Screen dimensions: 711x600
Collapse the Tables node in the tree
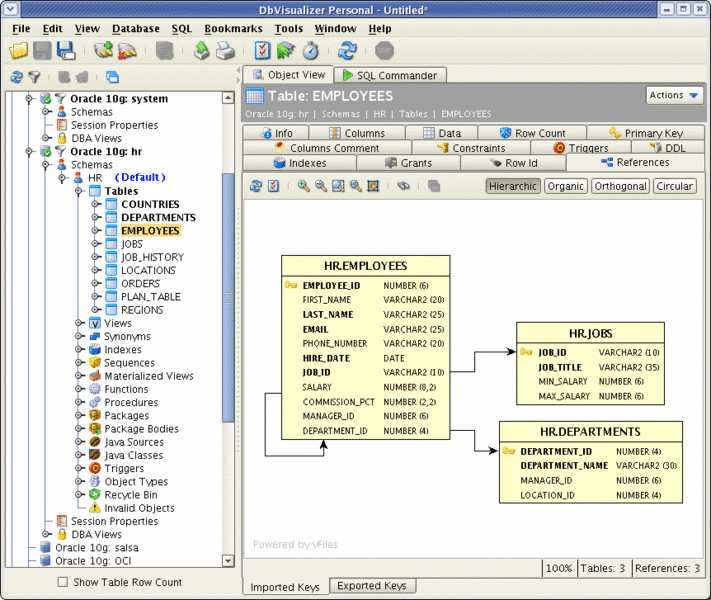(79, 191)
